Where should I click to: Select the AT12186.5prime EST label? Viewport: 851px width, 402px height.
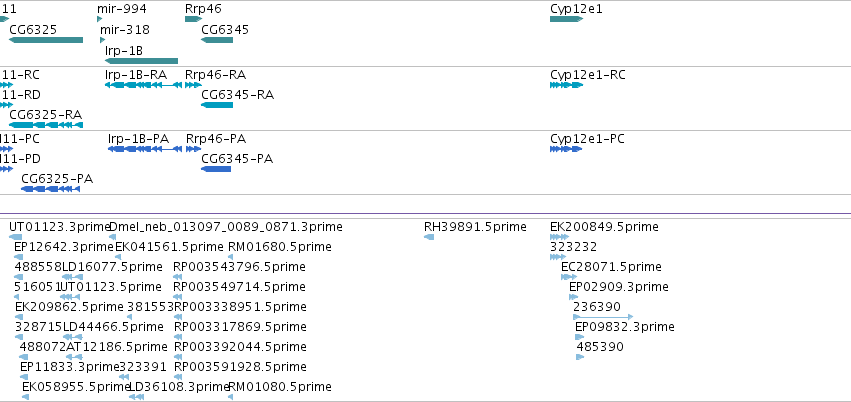coord(117,347)
